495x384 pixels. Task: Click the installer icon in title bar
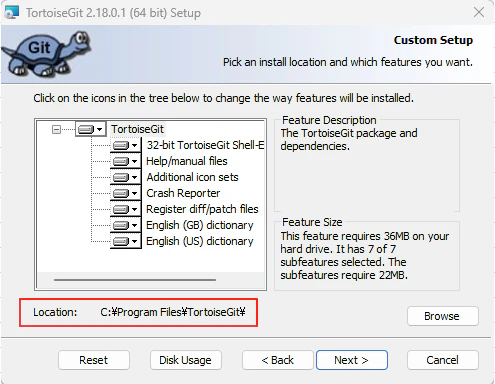tap(11, 13)
